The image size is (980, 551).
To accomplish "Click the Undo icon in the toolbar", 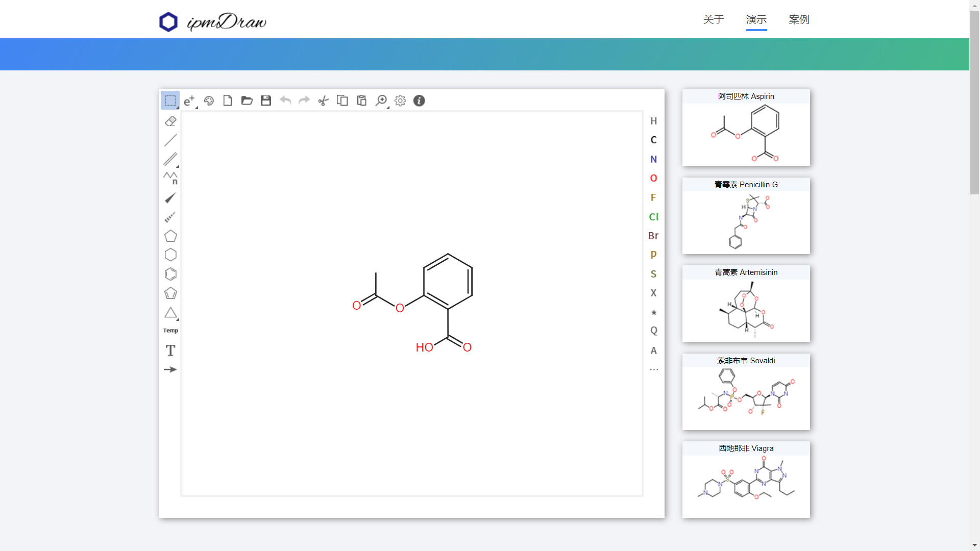I will coord(285,101).
